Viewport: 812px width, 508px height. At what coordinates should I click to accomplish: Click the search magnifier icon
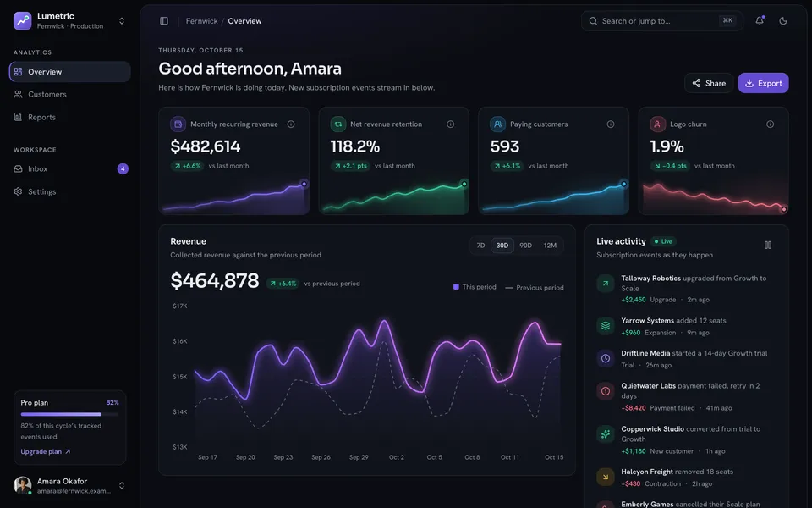click(593, 20)
